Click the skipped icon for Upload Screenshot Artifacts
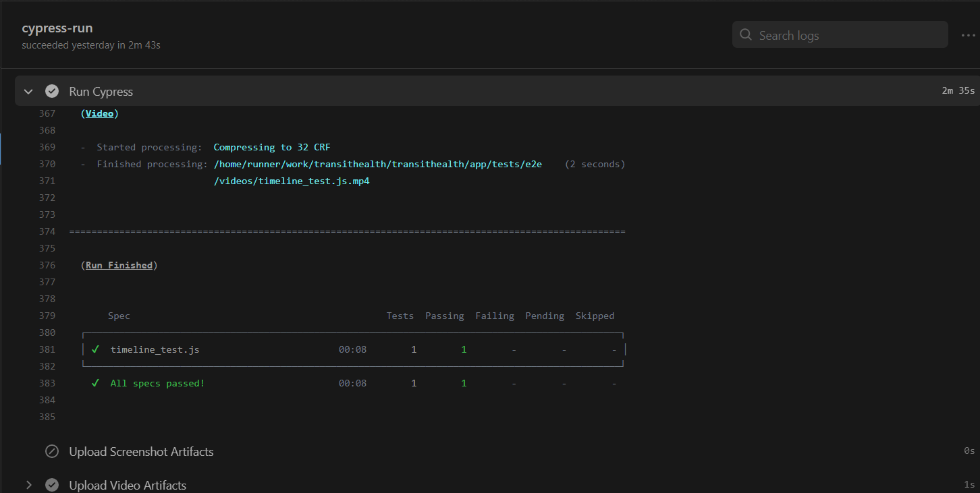 [x=52, y=451]
